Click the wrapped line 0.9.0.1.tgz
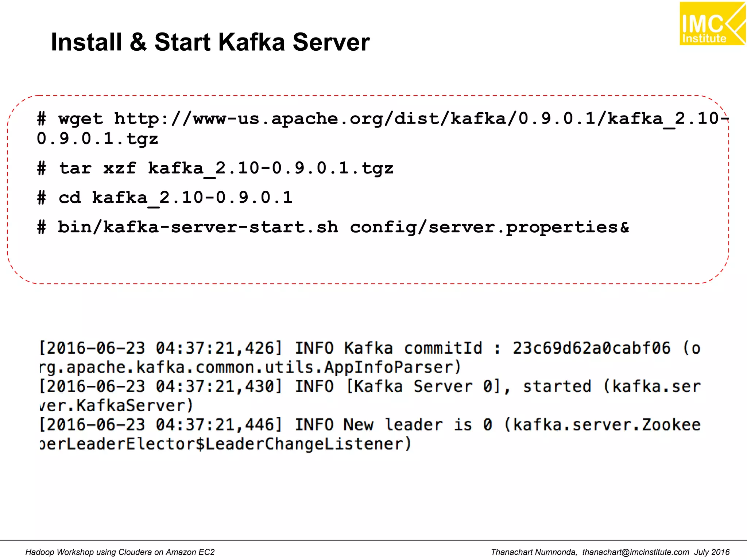 [97, 139]
